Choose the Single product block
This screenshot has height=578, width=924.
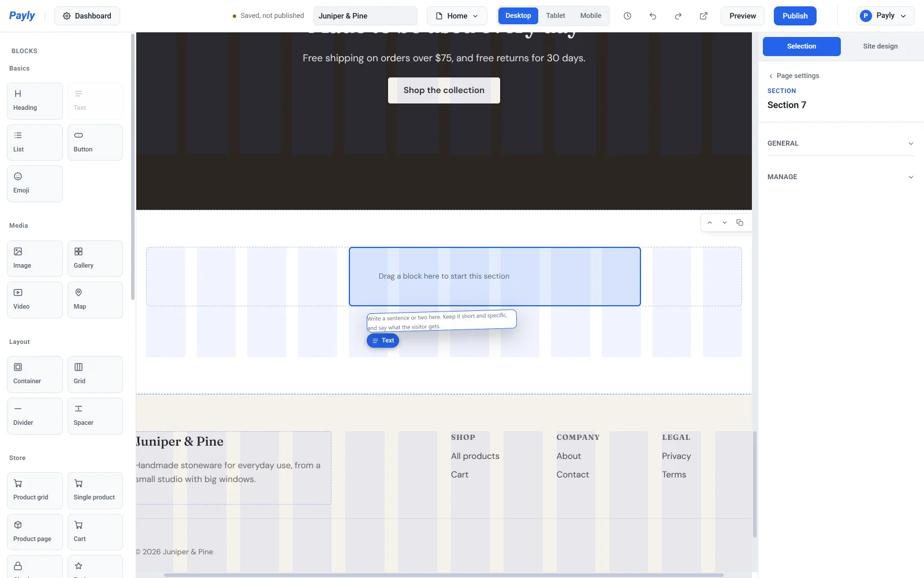point(95,491)
